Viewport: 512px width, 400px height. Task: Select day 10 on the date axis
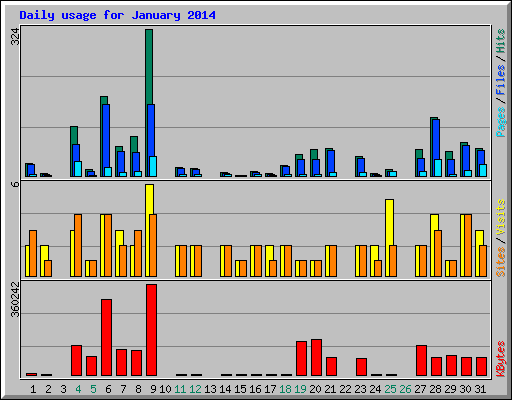coord(165,389)
